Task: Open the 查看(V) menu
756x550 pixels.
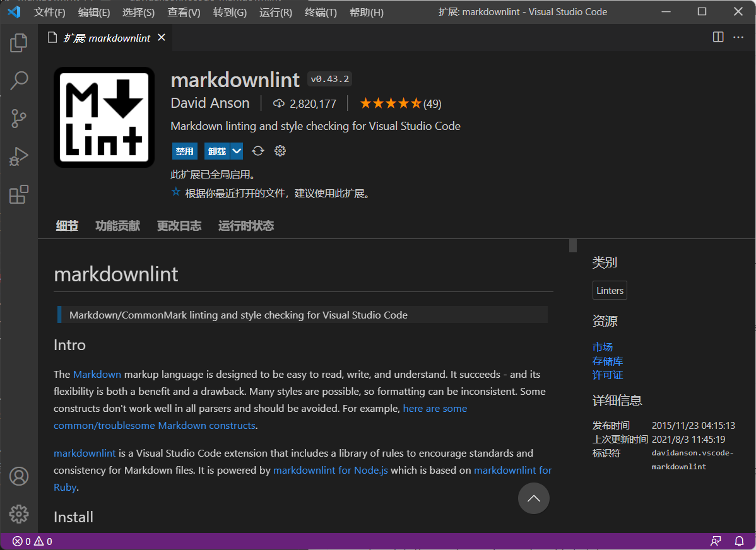Action: (184, 12)
